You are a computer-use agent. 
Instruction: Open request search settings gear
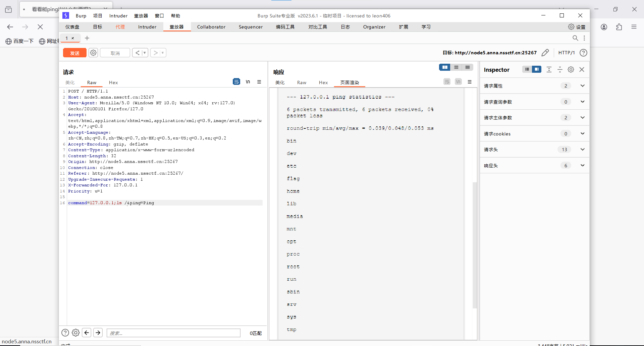pos(76,333)
